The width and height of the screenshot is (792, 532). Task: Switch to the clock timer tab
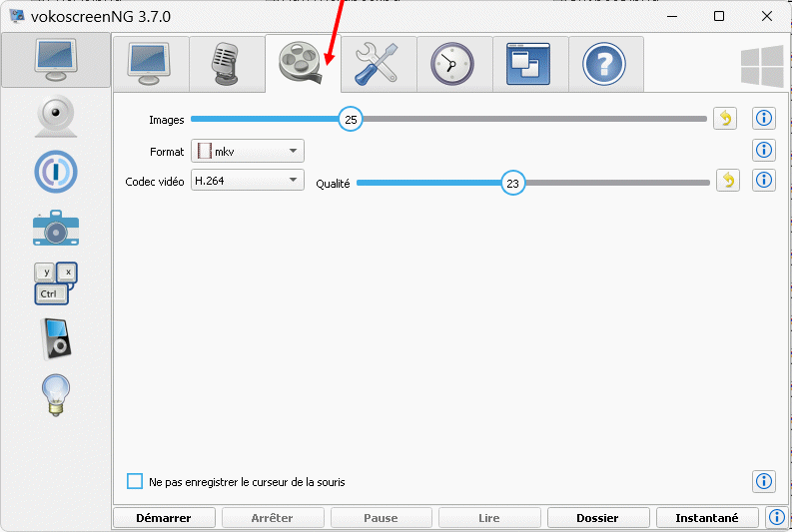[x=452, y=64]
